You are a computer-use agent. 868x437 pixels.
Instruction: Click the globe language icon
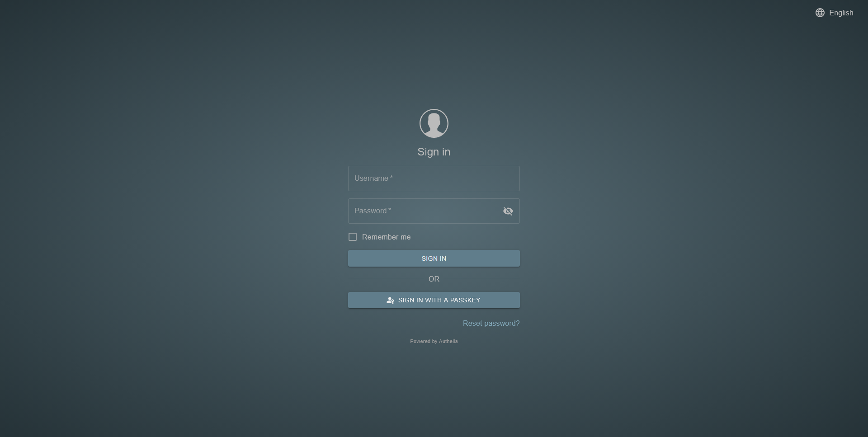click(820, 13)
